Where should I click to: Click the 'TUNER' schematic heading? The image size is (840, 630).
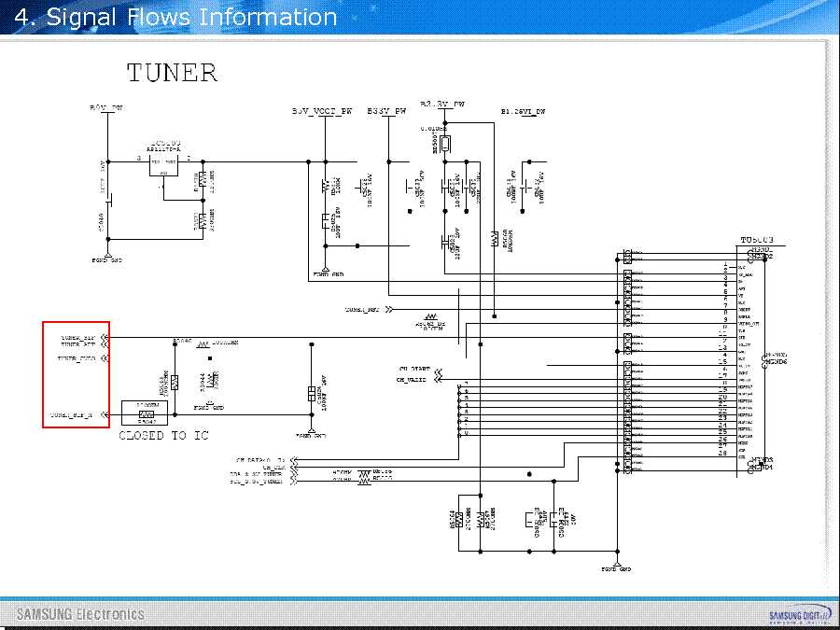pyautogui.click(x=173, y=73)
